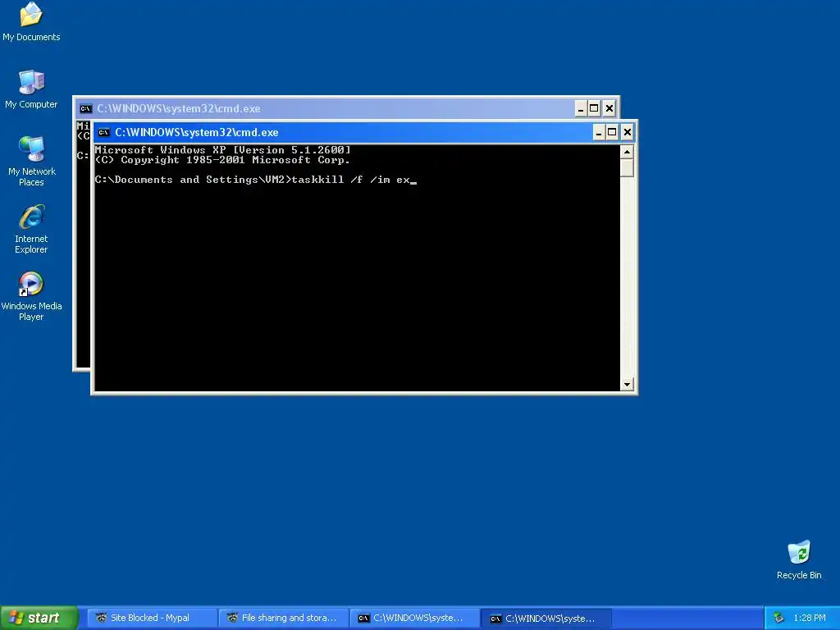The height and width of the screenshot is (630, 840).
Task: Select the Internet Explorer desktop icon
Action: click(31, 228)
